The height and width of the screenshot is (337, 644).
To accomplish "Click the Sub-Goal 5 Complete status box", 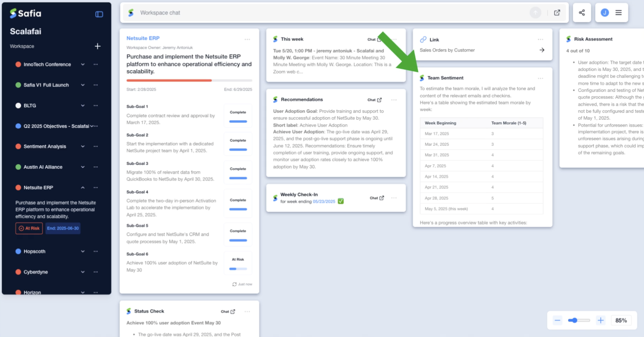I will (x=238, y=235).
